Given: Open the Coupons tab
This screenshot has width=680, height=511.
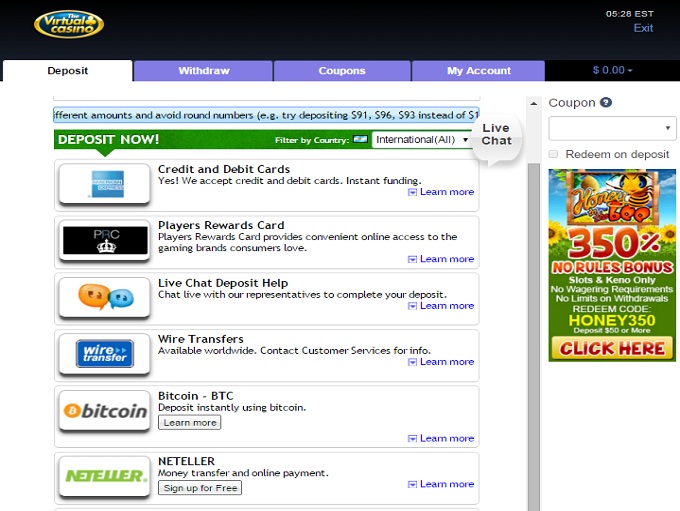Looking at the screenshot, I should [342, 71].
